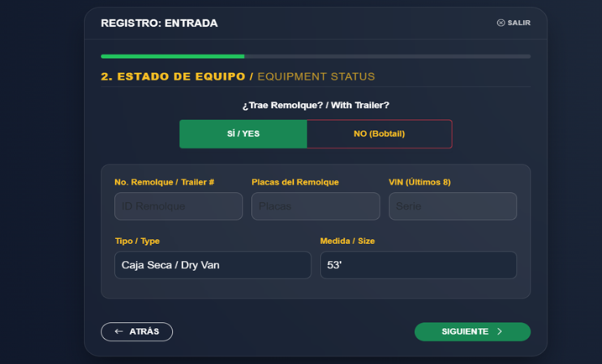602x364 pixels.
Task: Click the unfilled gray progress bar portion
Action: coord(387,56)
